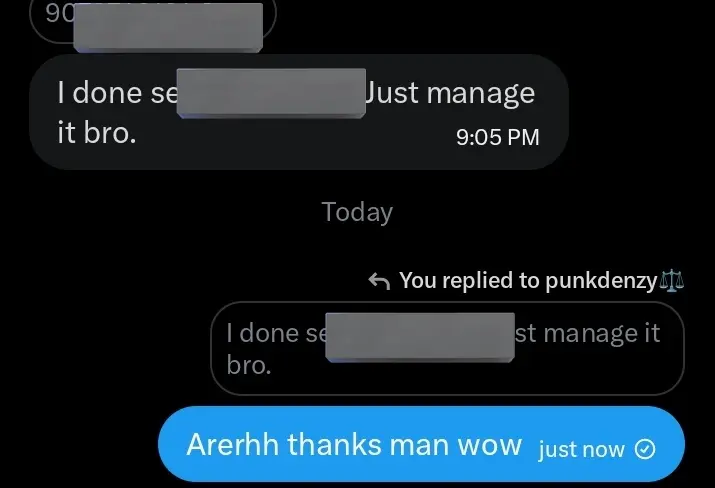Click the gray redaction box in received message

click(x=271, y=93)
